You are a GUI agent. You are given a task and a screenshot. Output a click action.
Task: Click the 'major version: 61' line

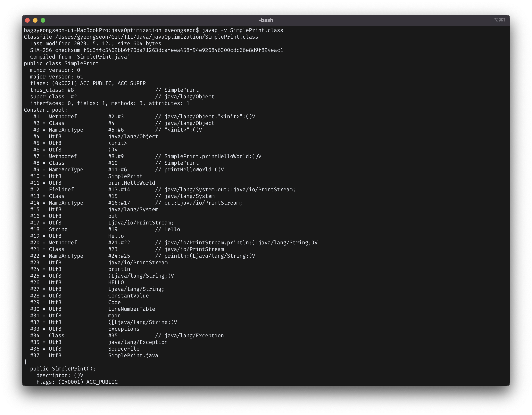point(56,77)
